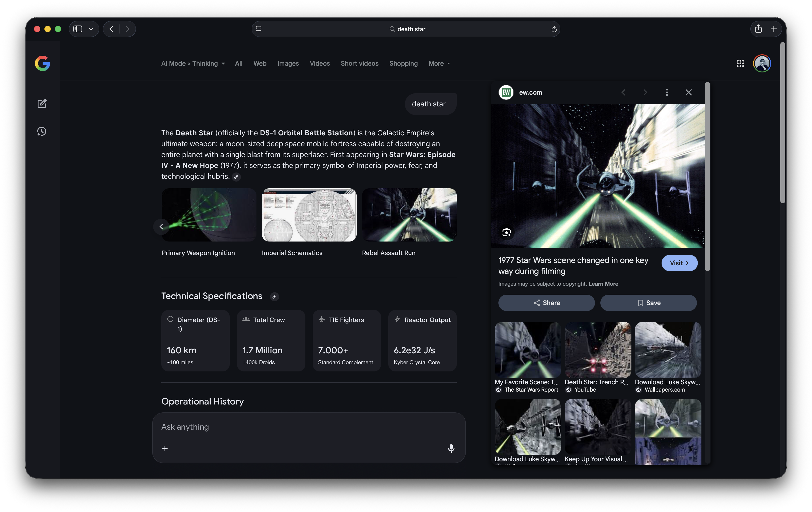Click the Safari share icon
Image resolution: width=812 pixels, height=512 pixels.
tap(758, 29)
